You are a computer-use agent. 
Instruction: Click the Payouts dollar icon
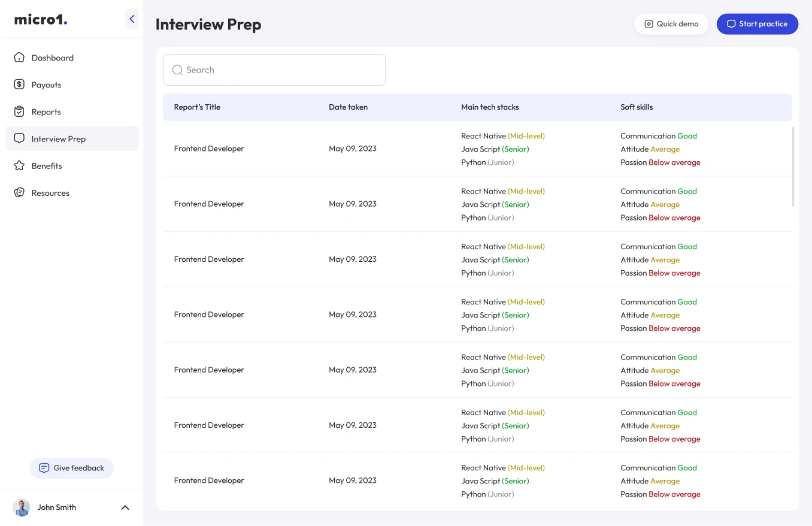point(20,84)
